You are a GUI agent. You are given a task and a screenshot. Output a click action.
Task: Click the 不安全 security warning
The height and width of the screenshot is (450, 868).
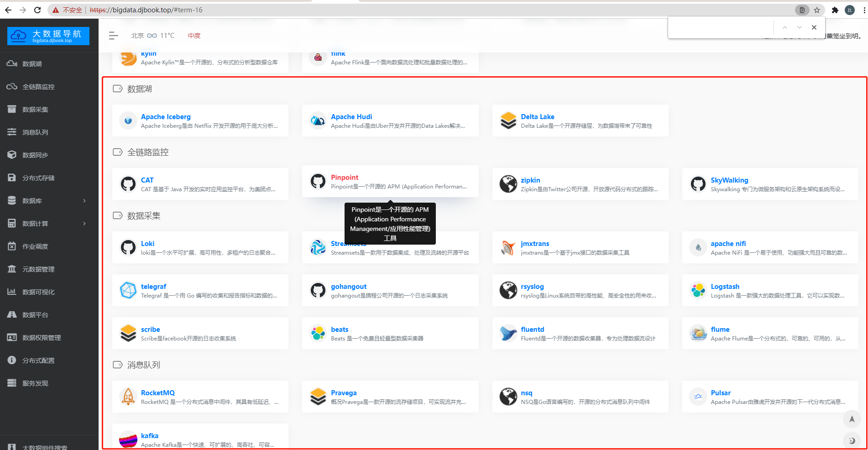pos(72,10)
